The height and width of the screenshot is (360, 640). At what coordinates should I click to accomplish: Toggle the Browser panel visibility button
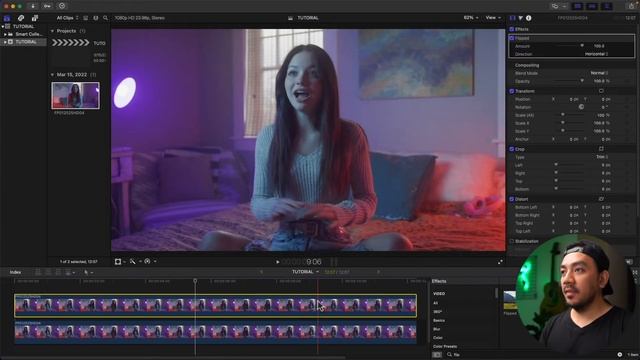click(x=578, y=6)
